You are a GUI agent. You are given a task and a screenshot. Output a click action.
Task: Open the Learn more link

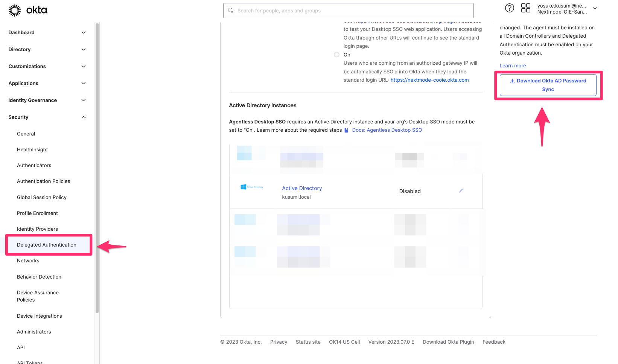tap(513, 65)
